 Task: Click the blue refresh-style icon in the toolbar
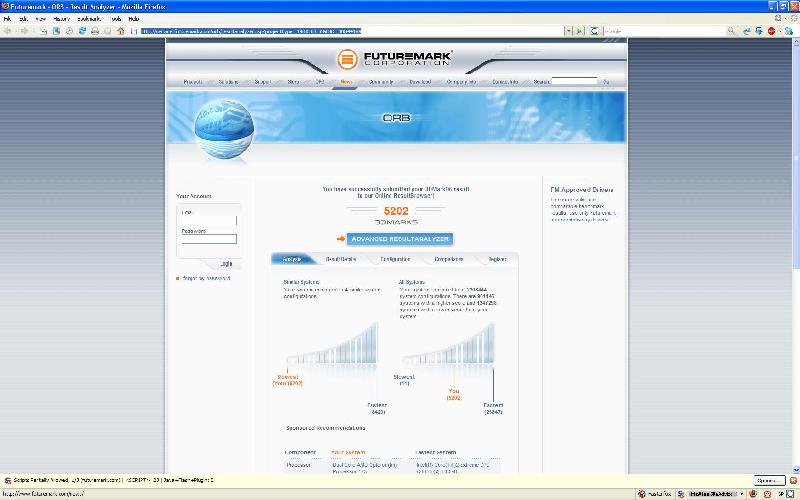click(82, 31)
